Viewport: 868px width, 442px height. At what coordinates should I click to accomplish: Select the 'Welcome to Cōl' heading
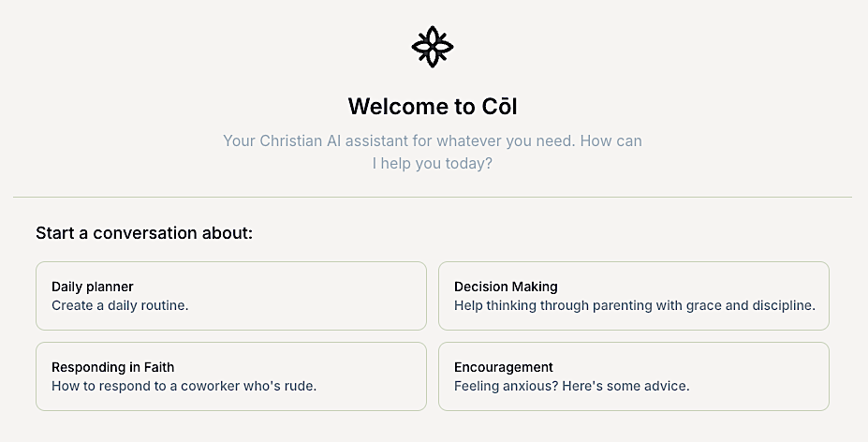point(433,107)
